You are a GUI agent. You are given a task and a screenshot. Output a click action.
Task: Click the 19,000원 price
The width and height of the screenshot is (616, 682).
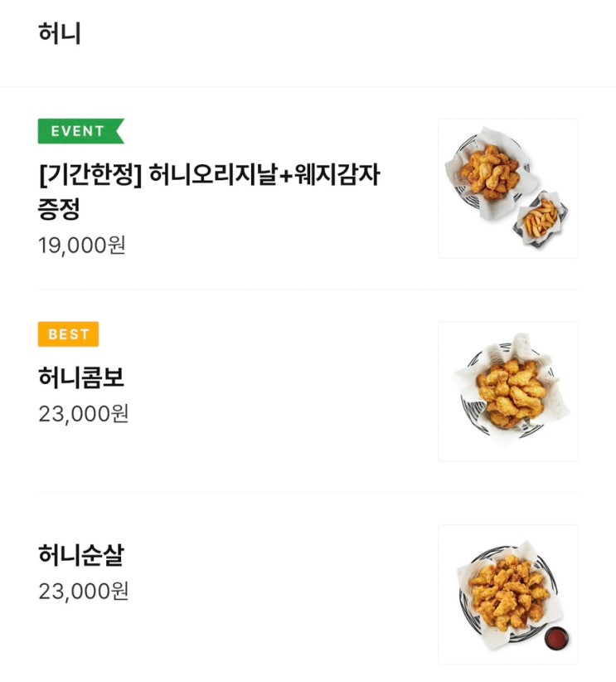[x=82, y=246]
